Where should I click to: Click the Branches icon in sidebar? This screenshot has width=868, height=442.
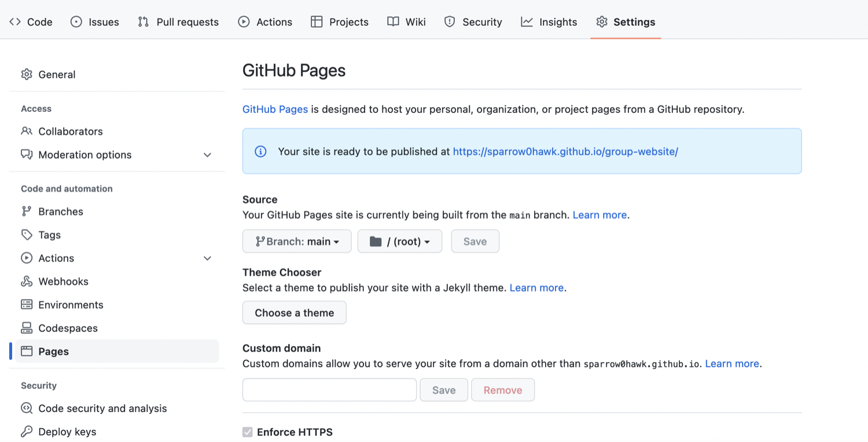pyautogui.click(x=27, y=211)
